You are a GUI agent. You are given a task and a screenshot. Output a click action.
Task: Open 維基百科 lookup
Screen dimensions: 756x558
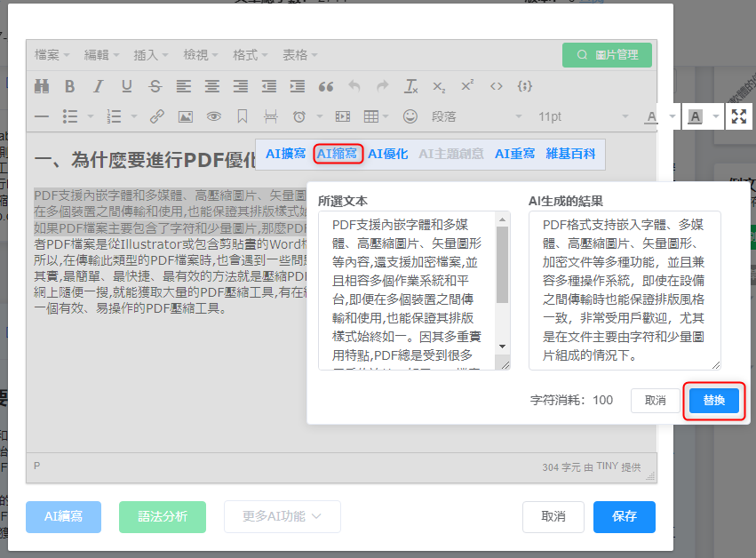(570, 154)
